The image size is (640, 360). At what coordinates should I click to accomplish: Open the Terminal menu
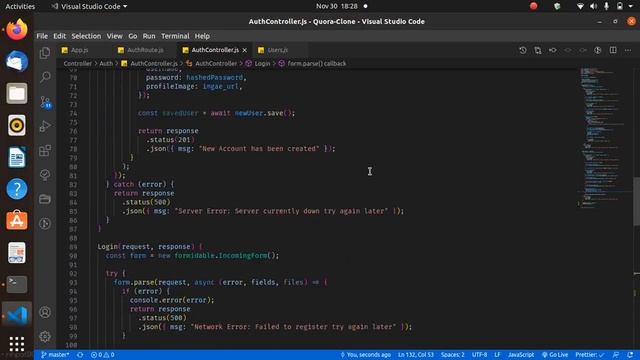point(175,36)
